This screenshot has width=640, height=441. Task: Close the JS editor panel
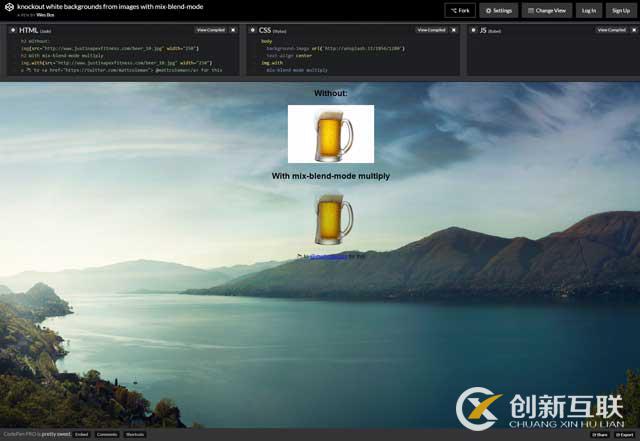633,30
